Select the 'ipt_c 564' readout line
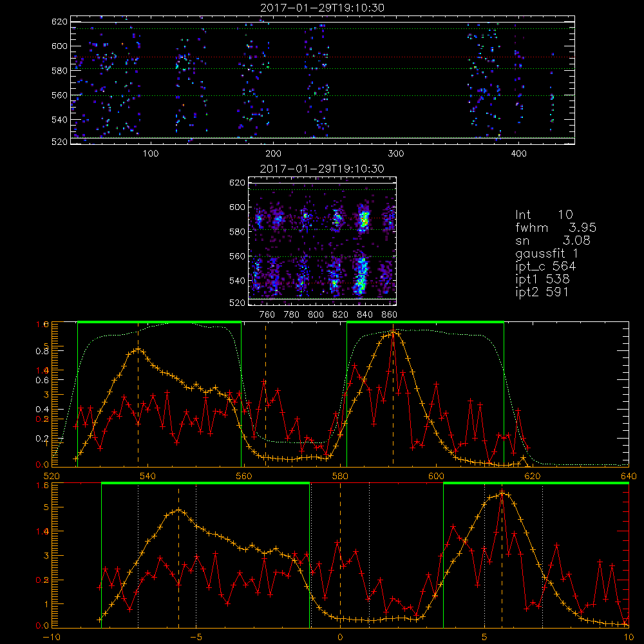 pos(545,267)
